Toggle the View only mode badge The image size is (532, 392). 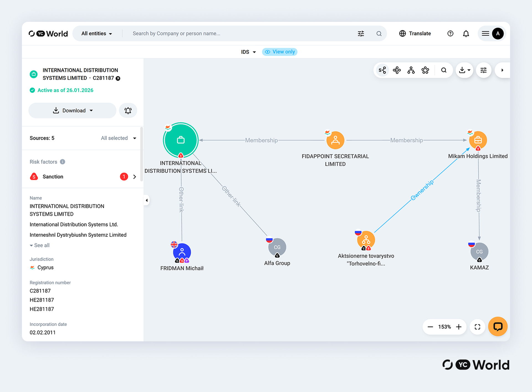tap(280, 52)
